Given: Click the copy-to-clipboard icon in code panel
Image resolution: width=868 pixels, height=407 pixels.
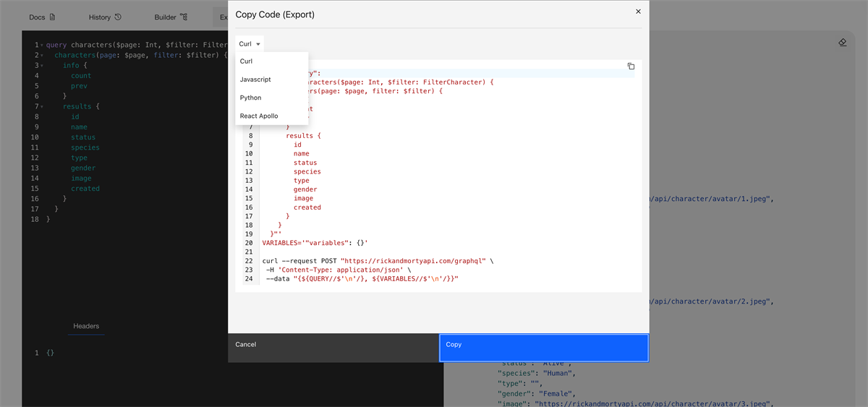Looking at the screenshot, I should (631, 66).
